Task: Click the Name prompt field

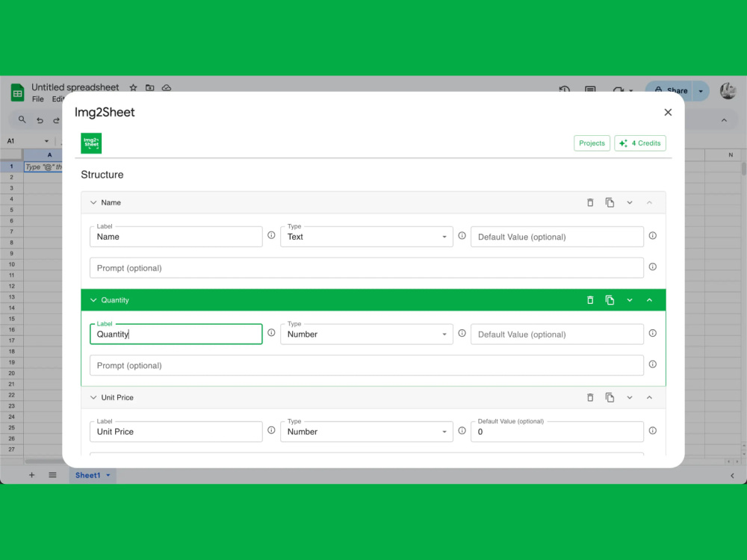Action: coord(366,268)
